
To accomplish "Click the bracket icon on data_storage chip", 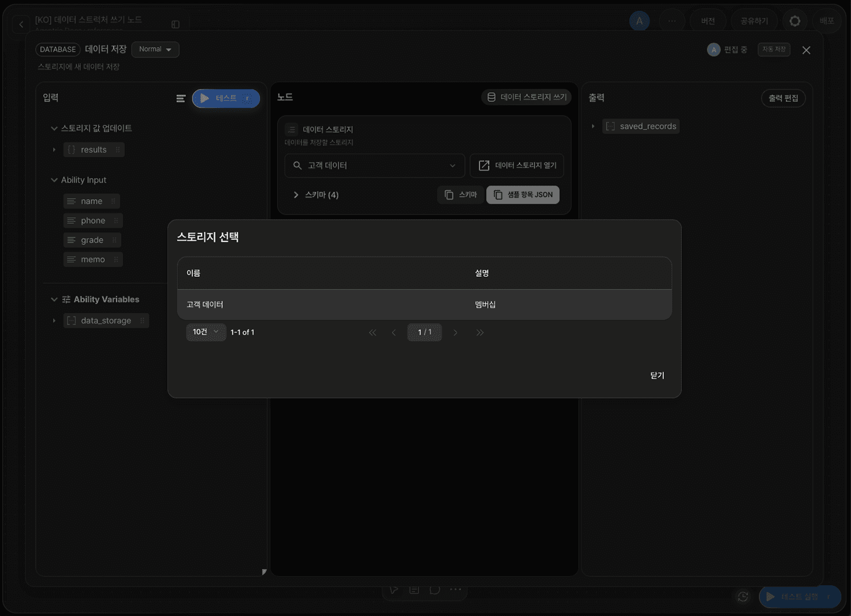I will pos(71,321).
